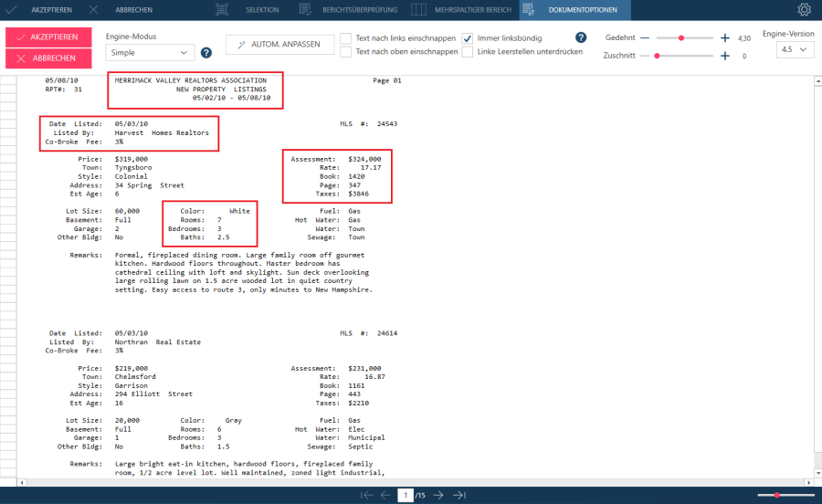Uncheck Immer linksbündig
The image size is (822, 504).
tap(467, 38)
